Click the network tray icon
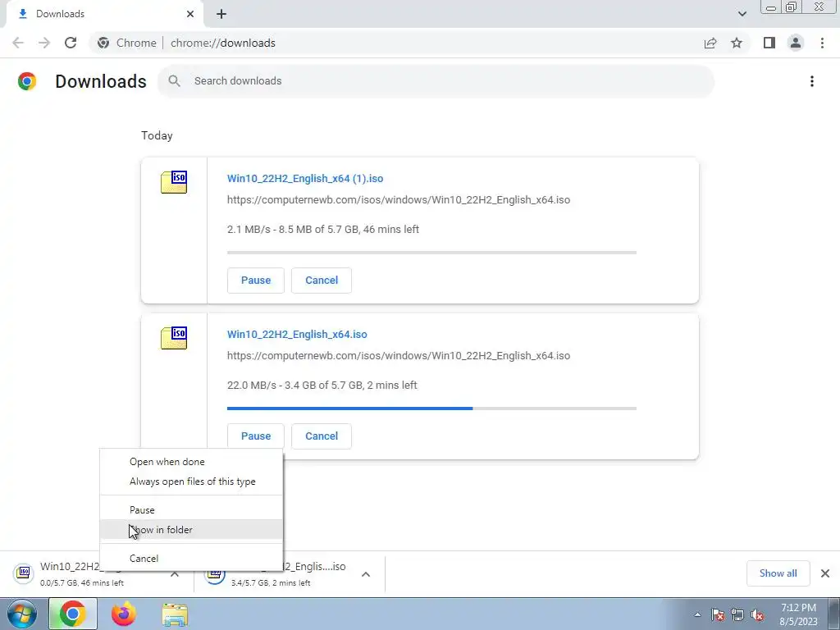 tap(737, 614)
